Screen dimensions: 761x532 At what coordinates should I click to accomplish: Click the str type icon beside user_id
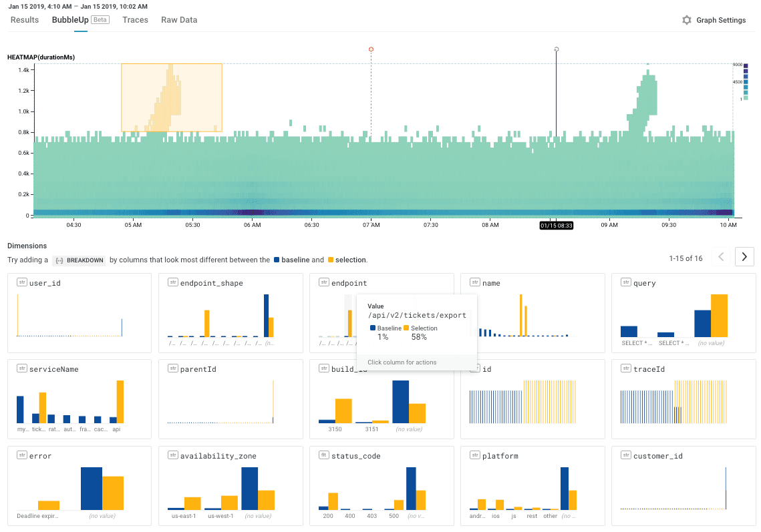21,283
